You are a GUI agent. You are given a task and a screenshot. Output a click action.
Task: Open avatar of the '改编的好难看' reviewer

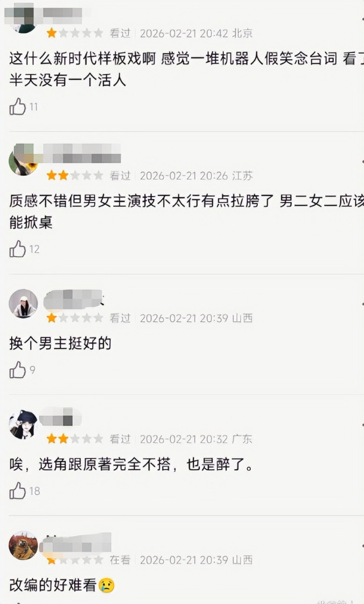tap(23, 545)
